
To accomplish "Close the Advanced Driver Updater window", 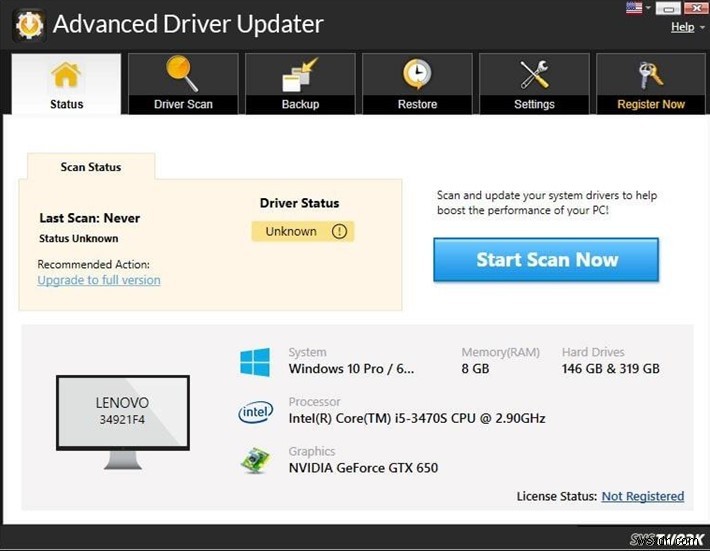I will pyautogui.click(x=696, y=8).
